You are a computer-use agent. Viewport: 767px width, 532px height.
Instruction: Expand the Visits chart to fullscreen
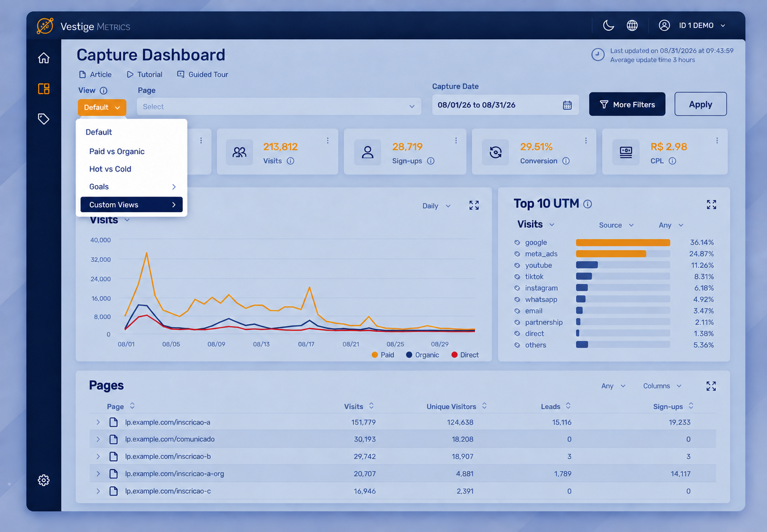point(474,205)
